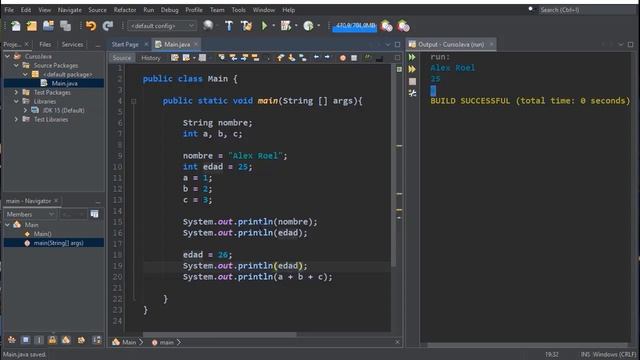This screenshot has width=640, height=360.
Task: Switch to the History editor view
Action: (x=151, y=58)
